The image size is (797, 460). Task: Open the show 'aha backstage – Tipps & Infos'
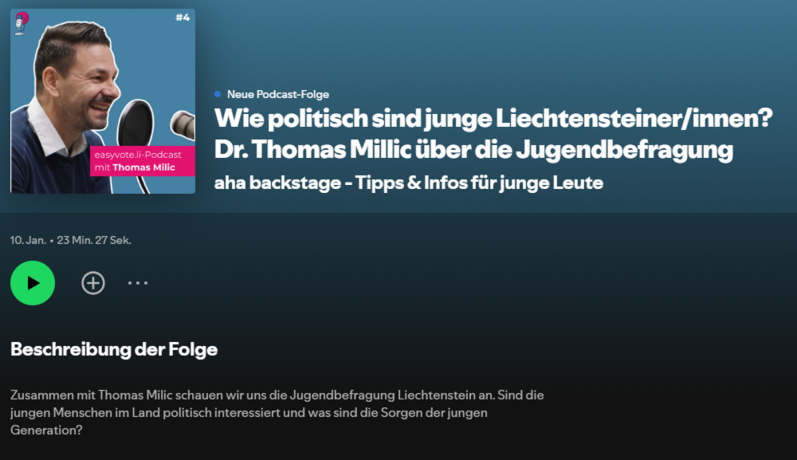[408, 184]
